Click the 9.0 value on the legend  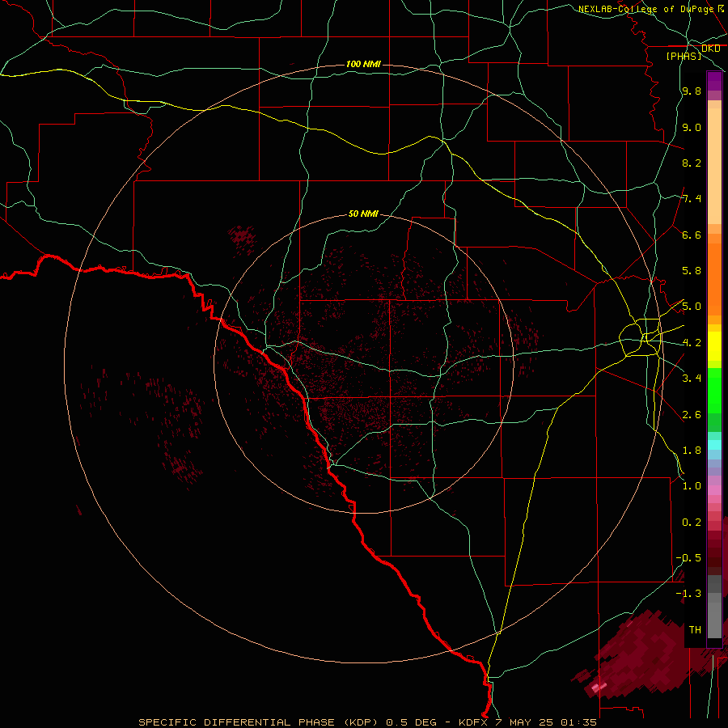click(x=692, y=127)
